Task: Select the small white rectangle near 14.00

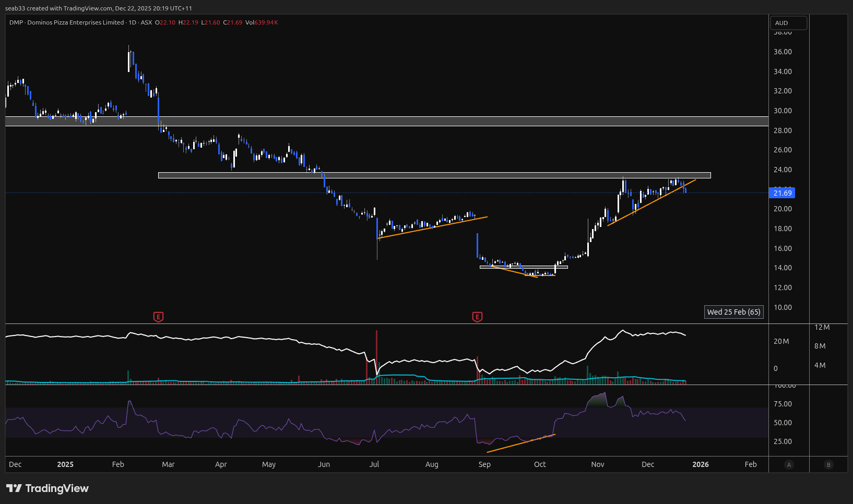Action: click(x=523, y=267)
